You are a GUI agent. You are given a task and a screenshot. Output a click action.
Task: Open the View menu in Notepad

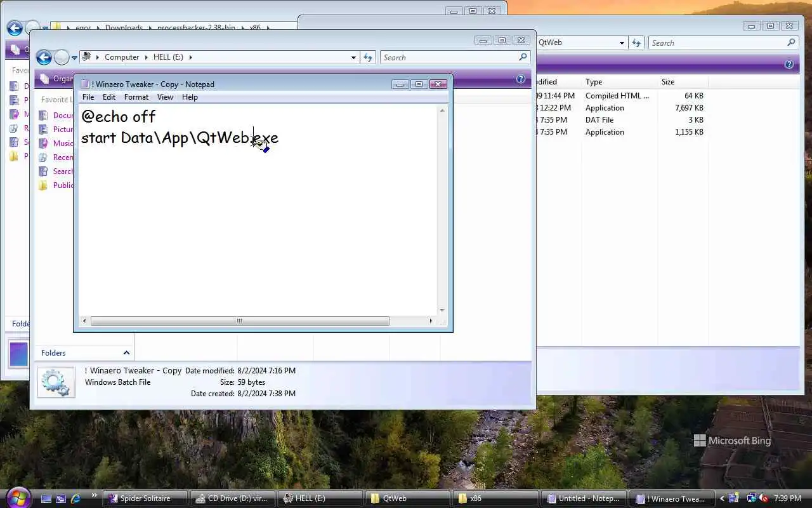[165, 97]
